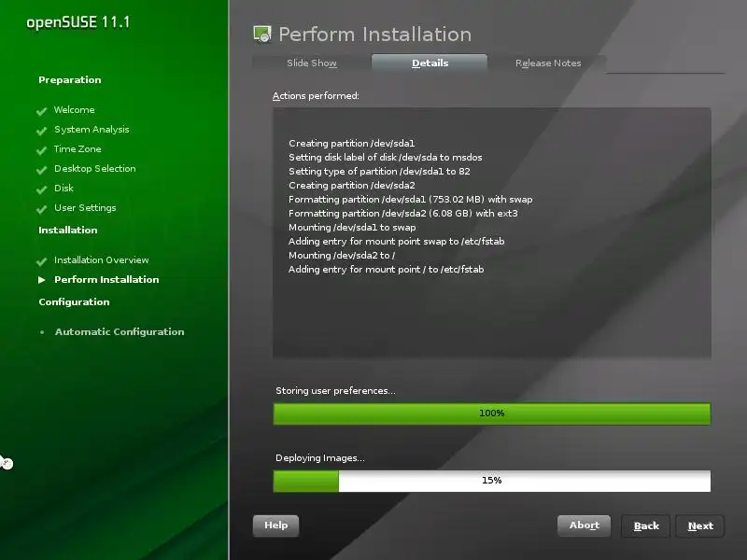Click the checkmark icon beside Welcome
This screenshot has height=560, width=747.
point(41,111)
